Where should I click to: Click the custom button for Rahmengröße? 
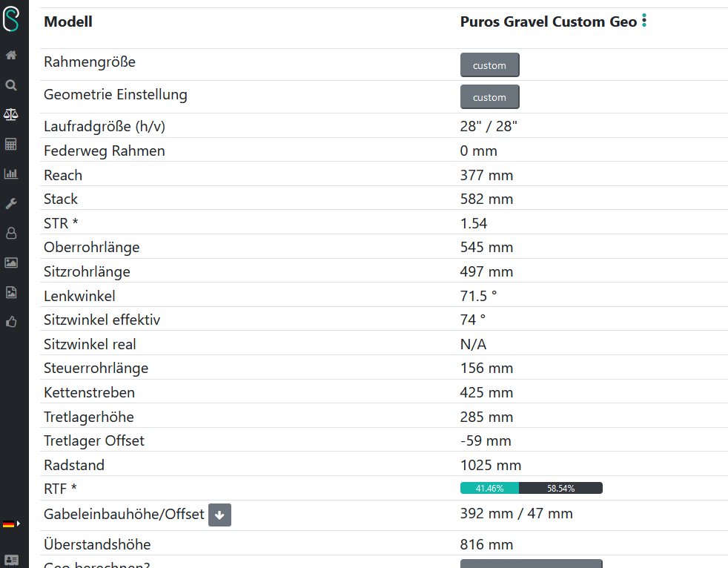pos(489,65)
